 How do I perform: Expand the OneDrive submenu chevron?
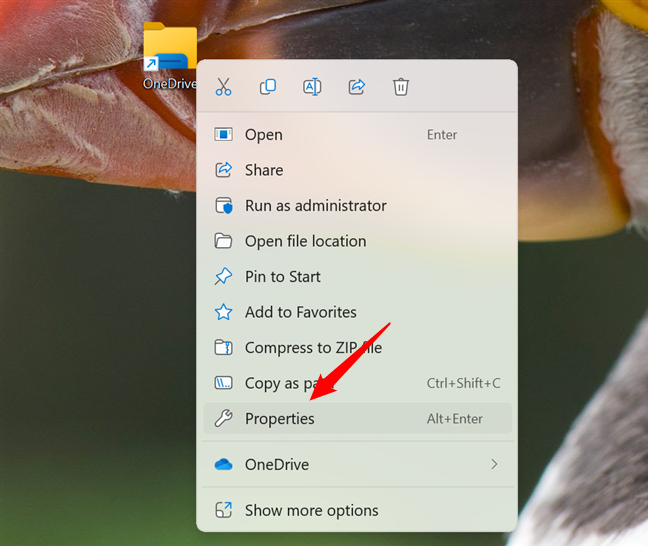point(494,464)
